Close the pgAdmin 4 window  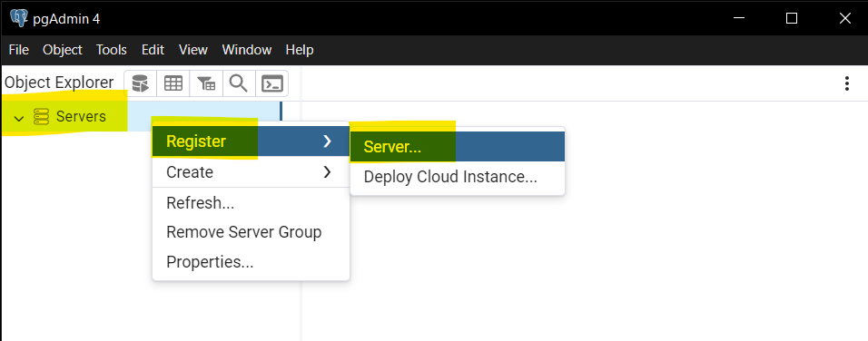[844, 18]
